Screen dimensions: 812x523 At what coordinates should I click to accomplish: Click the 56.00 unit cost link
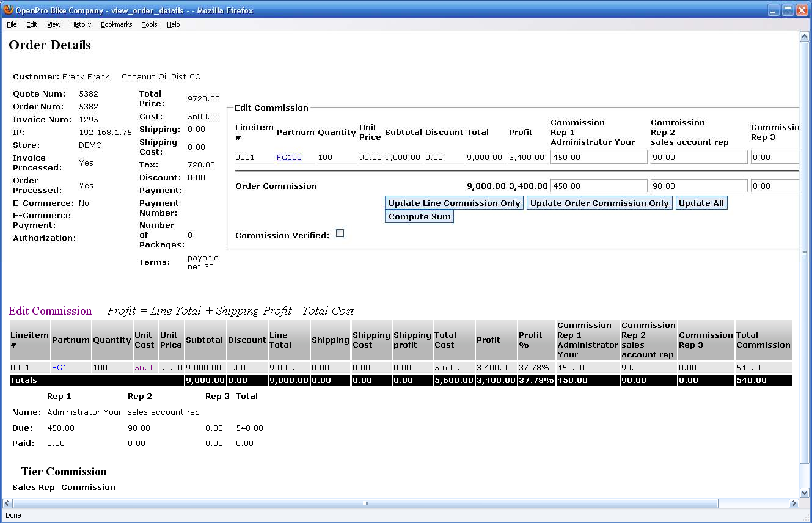pos(145,368)
